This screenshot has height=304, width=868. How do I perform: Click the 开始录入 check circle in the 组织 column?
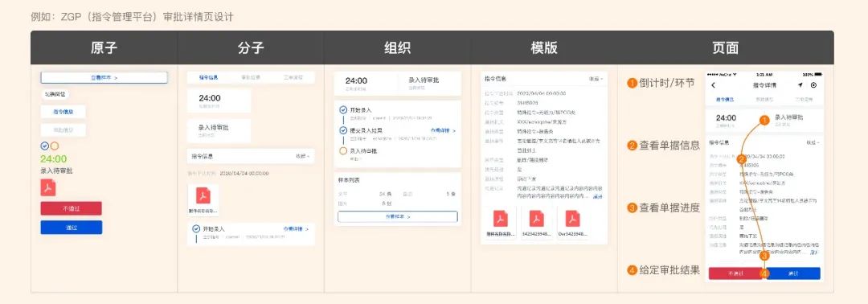(343, 110)
